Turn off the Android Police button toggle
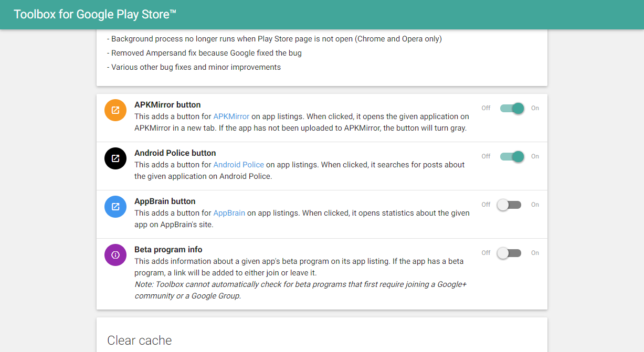This screenshot has height=352, width=644. coord(512,156)
